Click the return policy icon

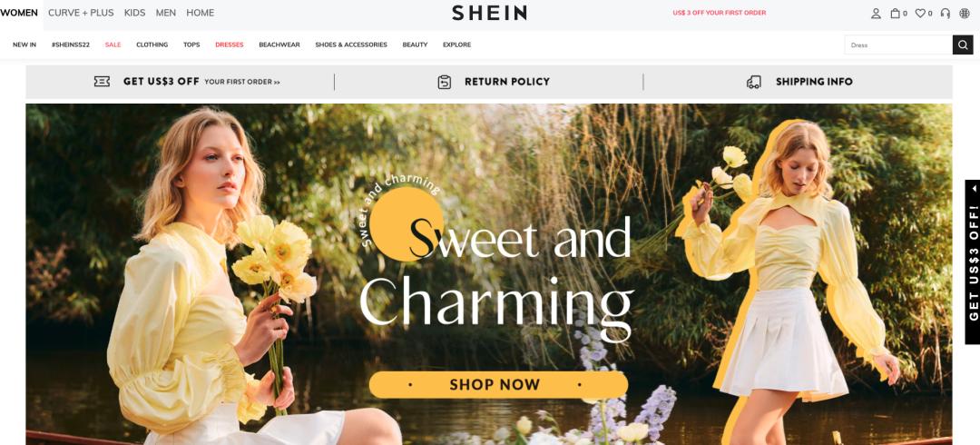click(445, 82)
